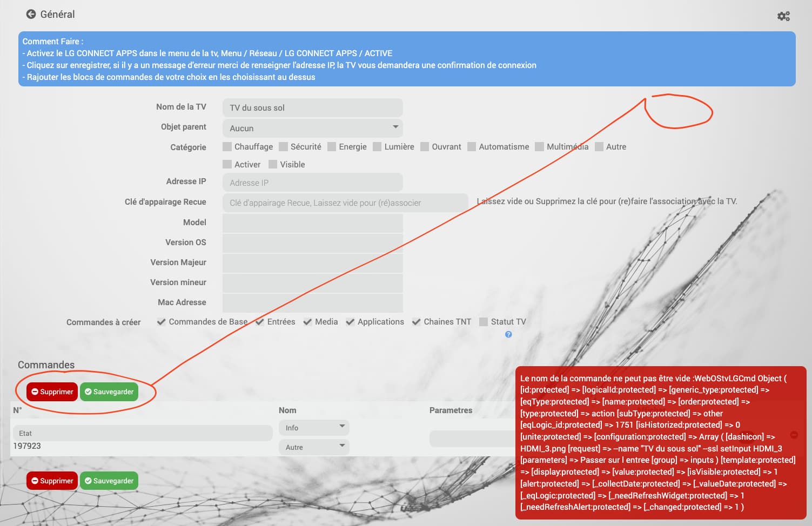Click the lower Supprimer button below the table
Screen dimensions: 812x526
tap(52, 481)
